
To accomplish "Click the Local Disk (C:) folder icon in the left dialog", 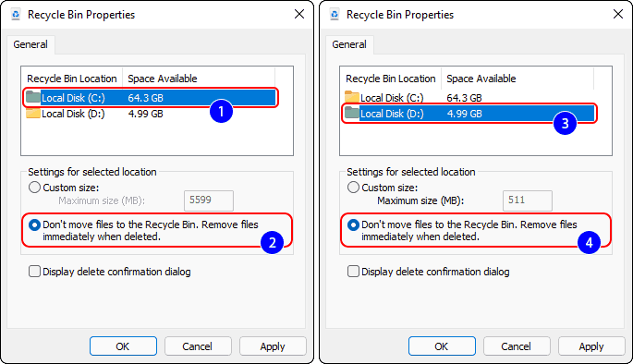I will click(x=33, y=97).
